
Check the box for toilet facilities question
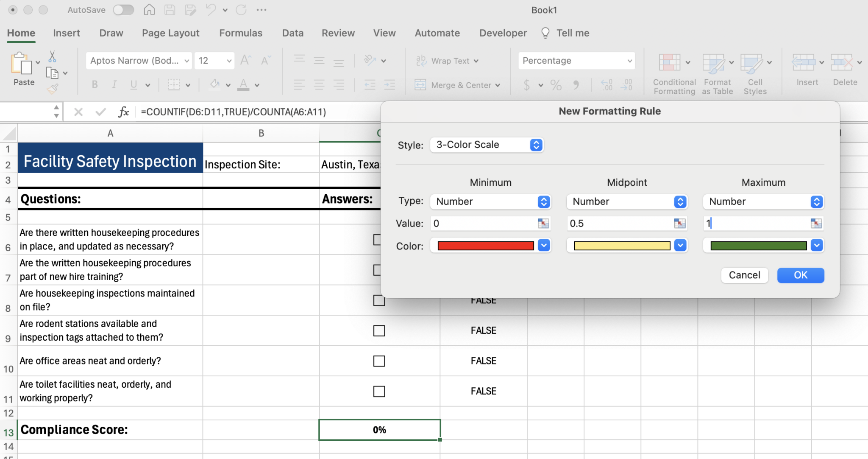[x=379, y=391]
